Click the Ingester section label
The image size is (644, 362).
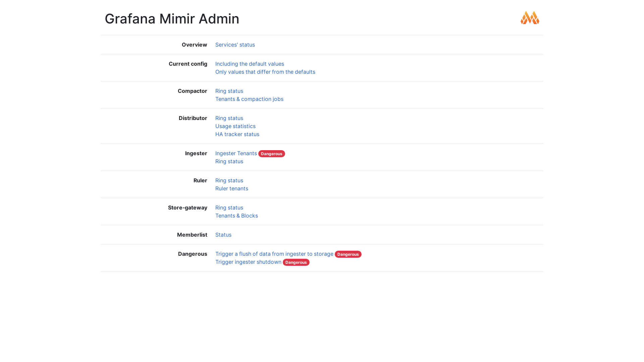196,153
